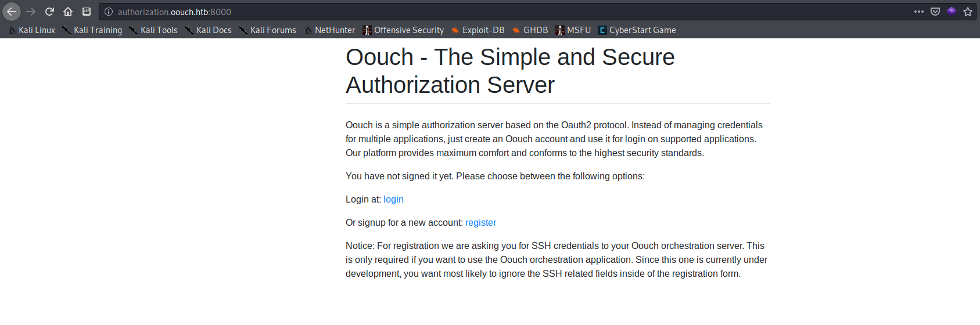
Task: Click the purple container extension icon
Action: coord(952,11)
